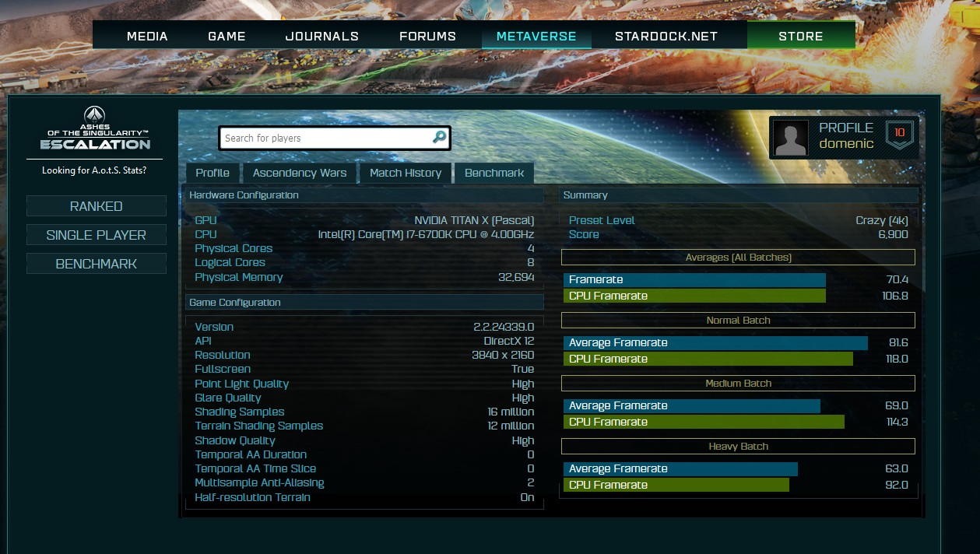Switch to the Match History tab

pyautogui.click(x=405, y=173)
